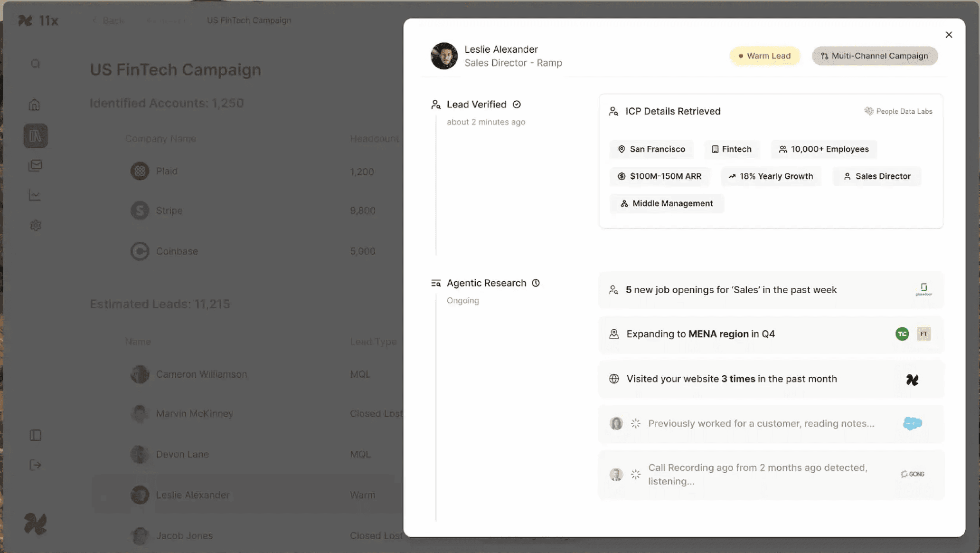
Task: Open the inbox mail icon in sidebar
Action: coord(35,165)
